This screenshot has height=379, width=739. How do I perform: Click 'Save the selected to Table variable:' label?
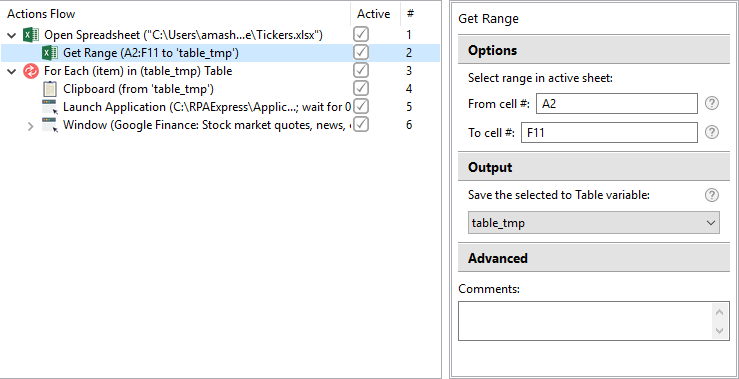pyautogui.click(x=559, y=195)
